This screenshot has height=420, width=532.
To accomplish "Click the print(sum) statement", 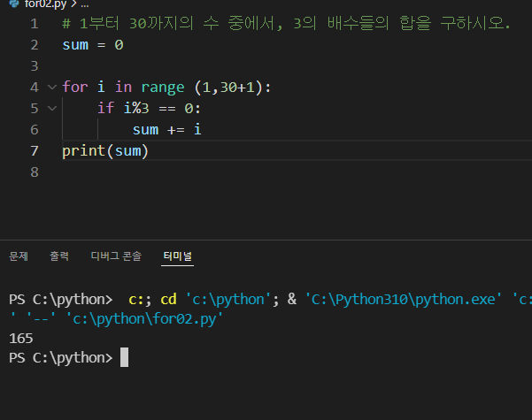I will (x=105, y=151).
